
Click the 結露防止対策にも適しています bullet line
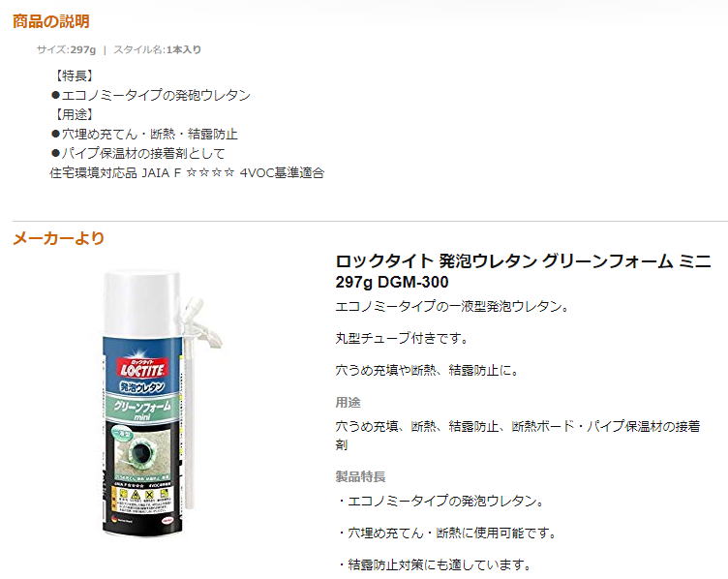click(435, 564)
